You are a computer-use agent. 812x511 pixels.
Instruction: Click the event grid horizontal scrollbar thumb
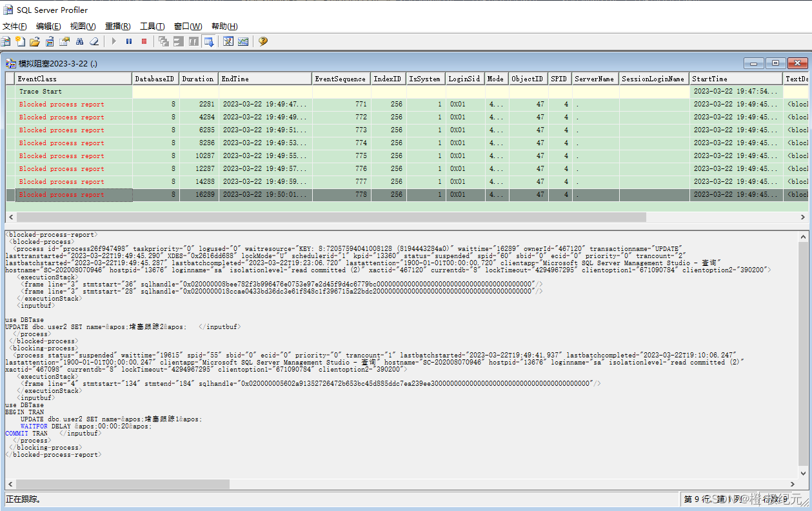(x=331, y=217)
